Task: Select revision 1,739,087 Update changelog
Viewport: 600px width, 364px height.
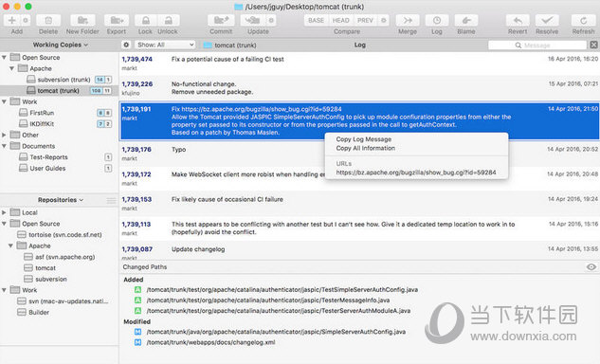Action: 359,251
